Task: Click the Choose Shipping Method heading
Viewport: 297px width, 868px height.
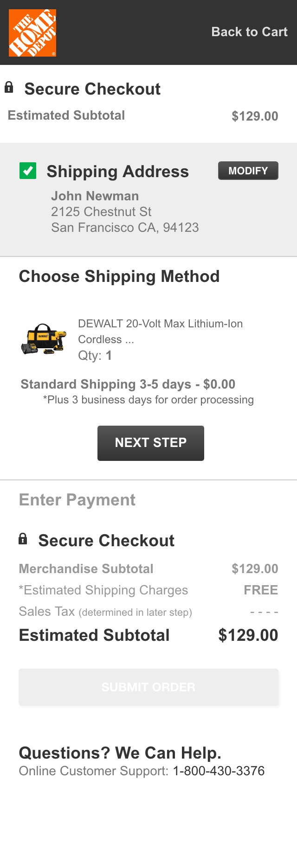Action: point(119,276)
